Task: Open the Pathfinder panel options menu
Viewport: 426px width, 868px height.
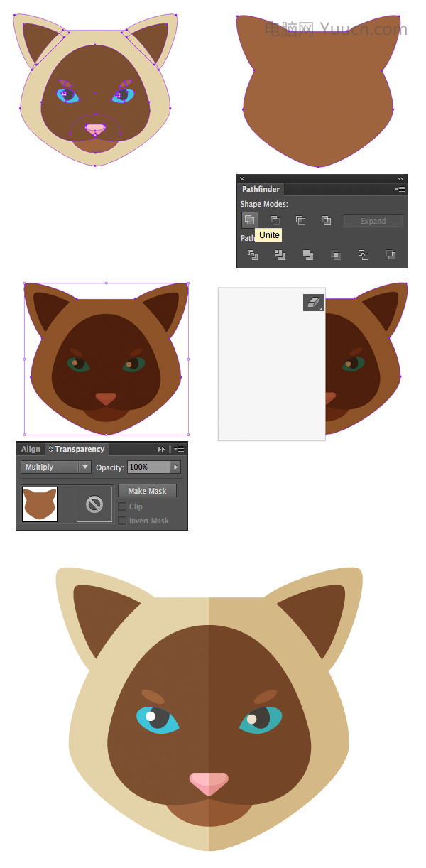Action: click(x=400, y=190)
